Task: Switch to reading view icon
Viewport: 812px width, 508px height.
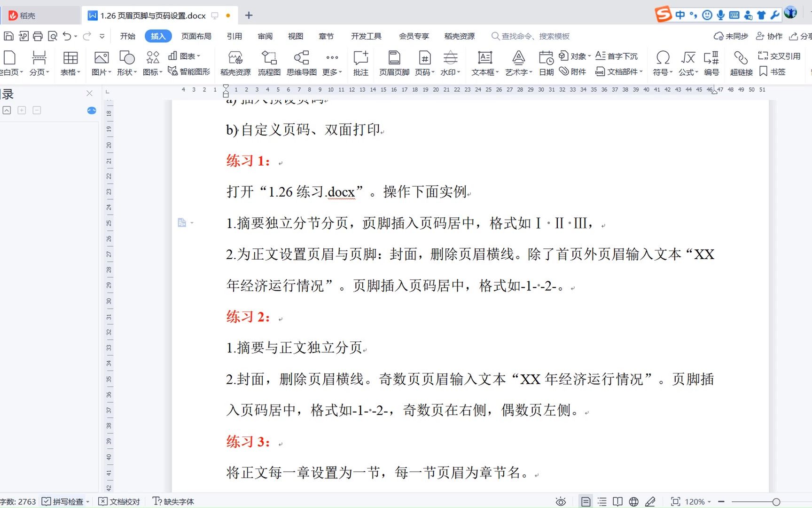Action: coord(618,502)
